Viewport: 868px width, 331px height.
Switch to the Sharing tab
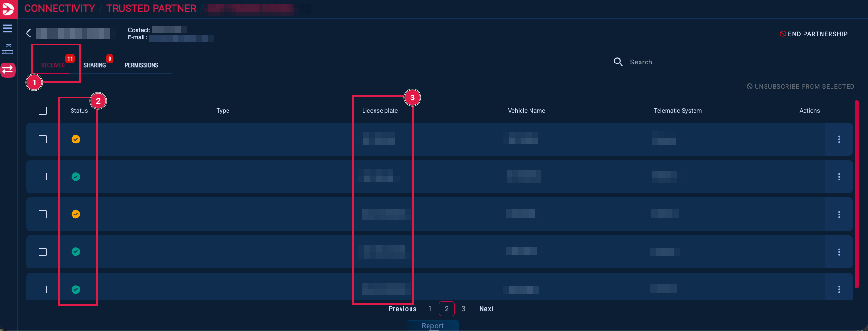coord(95,65)
